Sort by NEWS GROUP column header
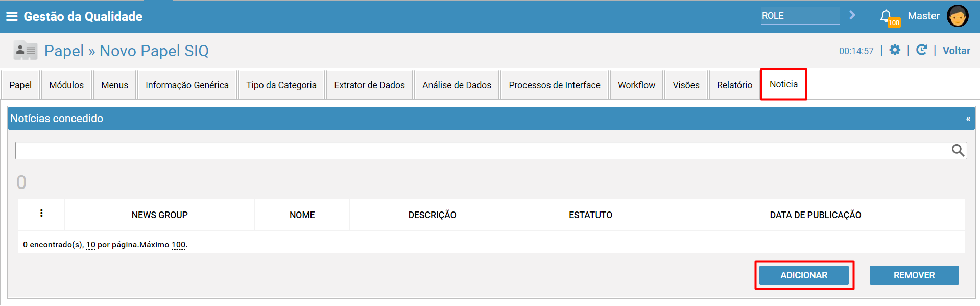Image resolution: width=980 pixels, height=306 pixels. [x=159, y=215]
